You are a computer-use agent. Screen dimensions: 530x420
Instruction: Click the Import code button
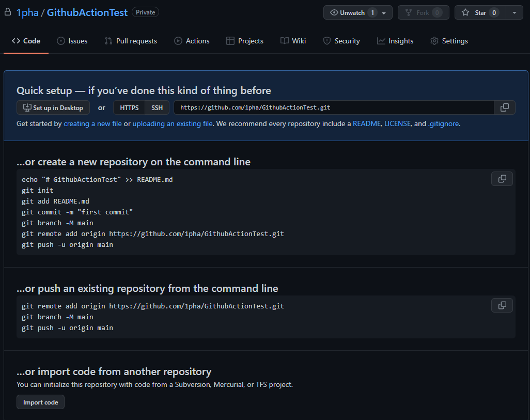tap(41, 402)
